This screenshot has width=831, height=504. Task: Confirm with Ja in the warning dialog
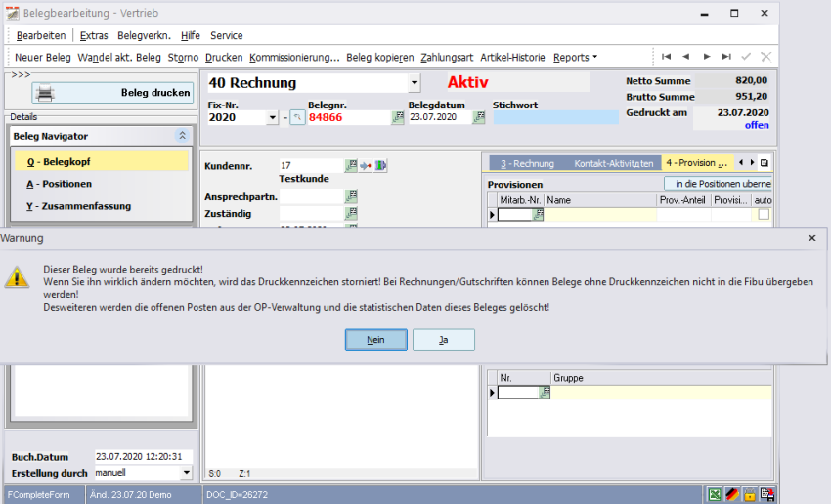point(443,339)
